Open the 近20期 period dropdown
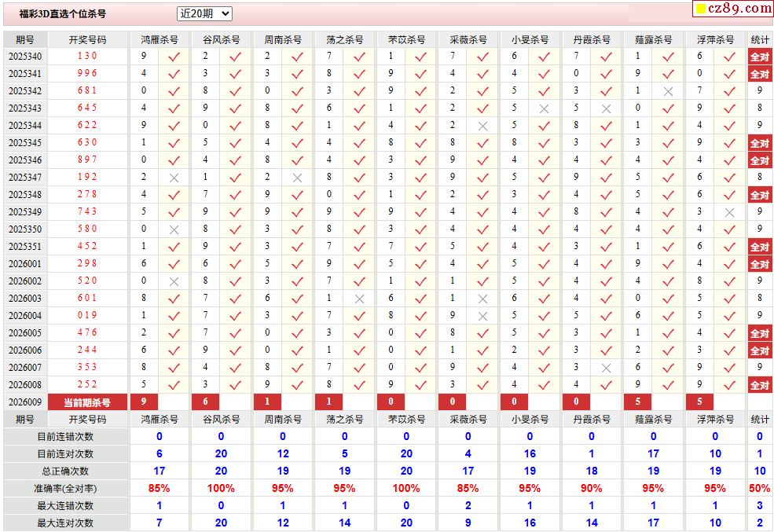This screenshot has height=532, width=774. (x=204, y=13)
